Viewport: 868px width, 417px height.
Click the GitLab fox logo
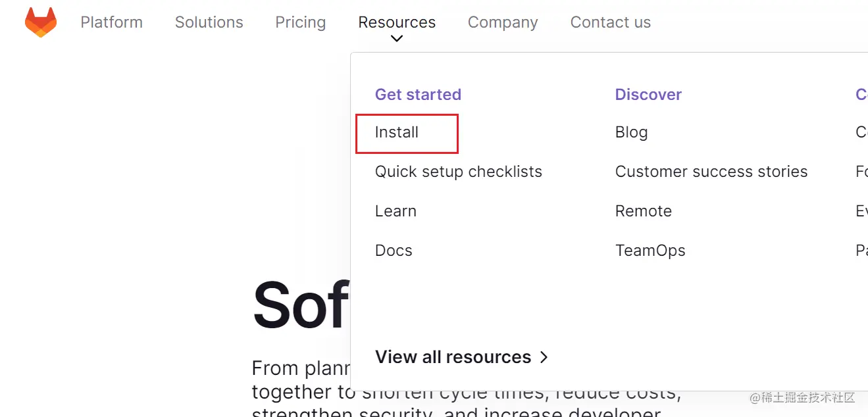[41, 22]
